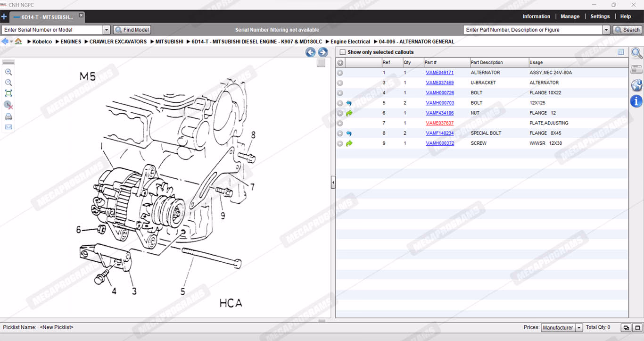Open the Settings menu

click(600, 17)
